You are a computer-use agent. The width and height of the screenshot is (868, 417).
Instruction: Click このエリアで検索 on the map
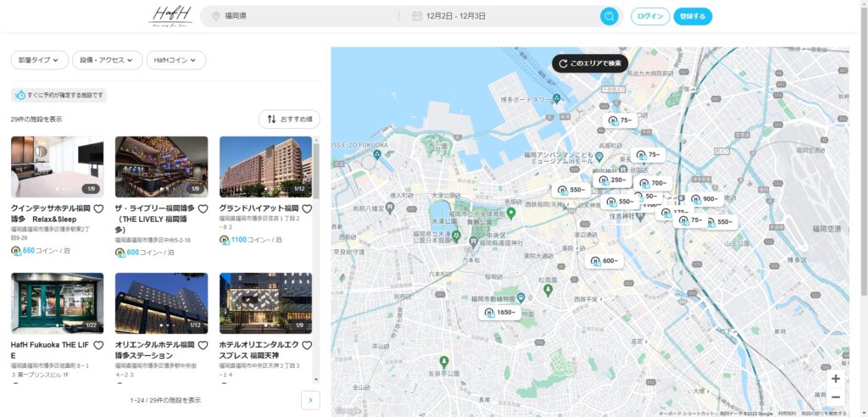[x=590, y=63]
